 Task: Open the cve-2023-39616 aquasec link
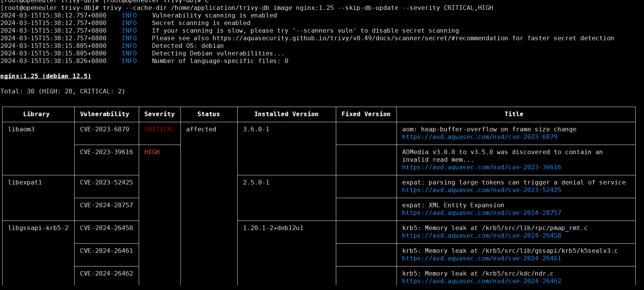tap(481, 167)
